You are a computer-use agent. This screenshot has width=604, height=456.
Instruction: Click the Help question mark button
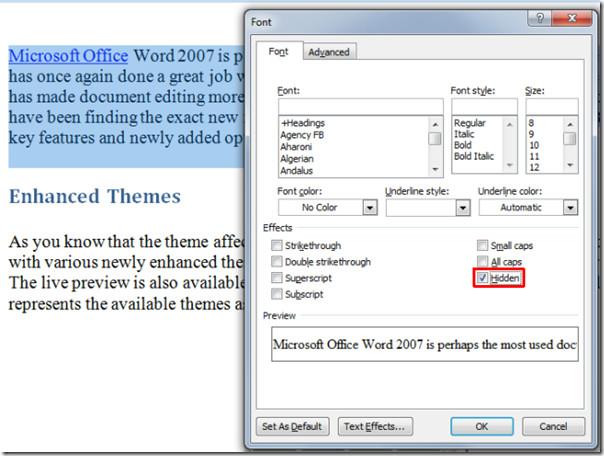tap(540, 18)
